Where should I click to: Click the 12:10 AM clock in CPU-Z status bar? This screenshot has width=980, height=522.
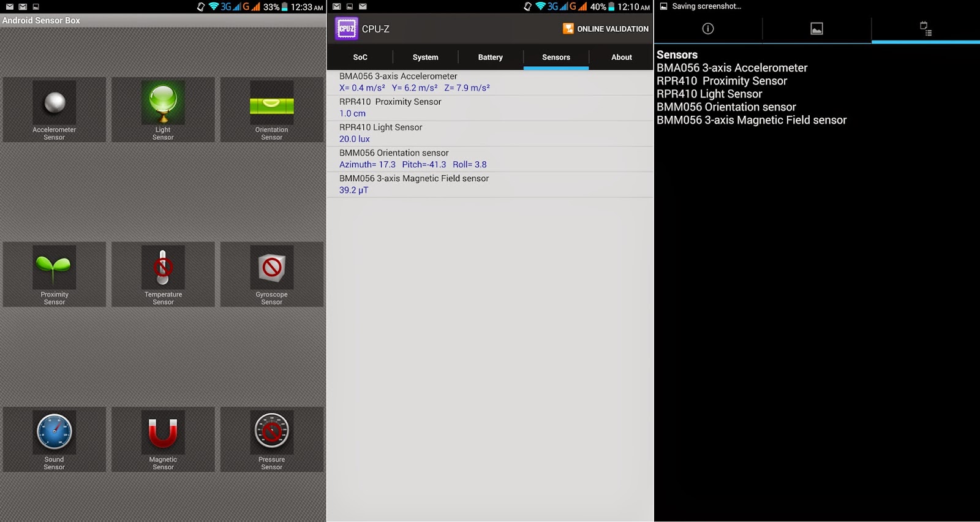(x=634, y=7)
